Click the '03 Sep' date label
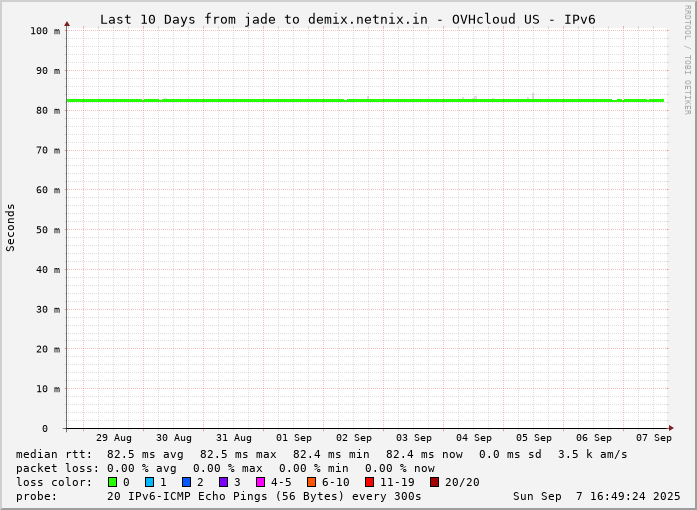Screen dimensions: 697x510 (x=414, y=438)
